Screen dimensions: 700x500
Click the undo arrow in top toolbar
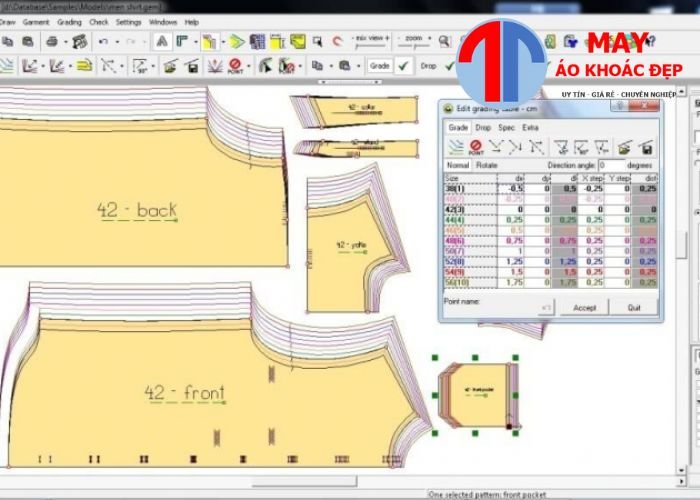pos(104,42)
